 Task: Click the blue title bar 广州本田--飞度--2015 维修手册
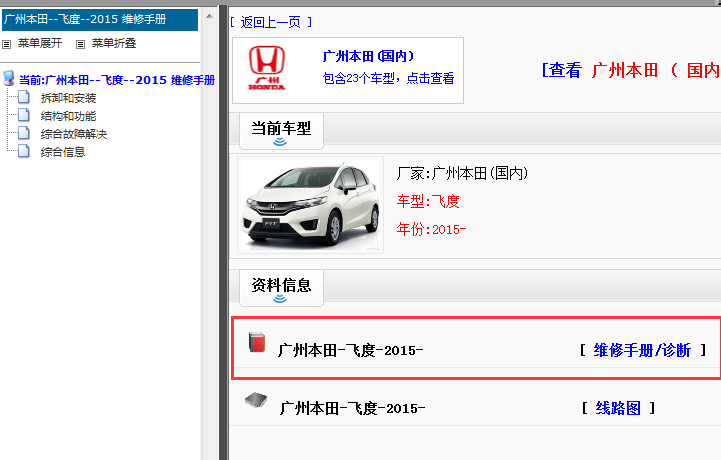(x=100, y=20)
